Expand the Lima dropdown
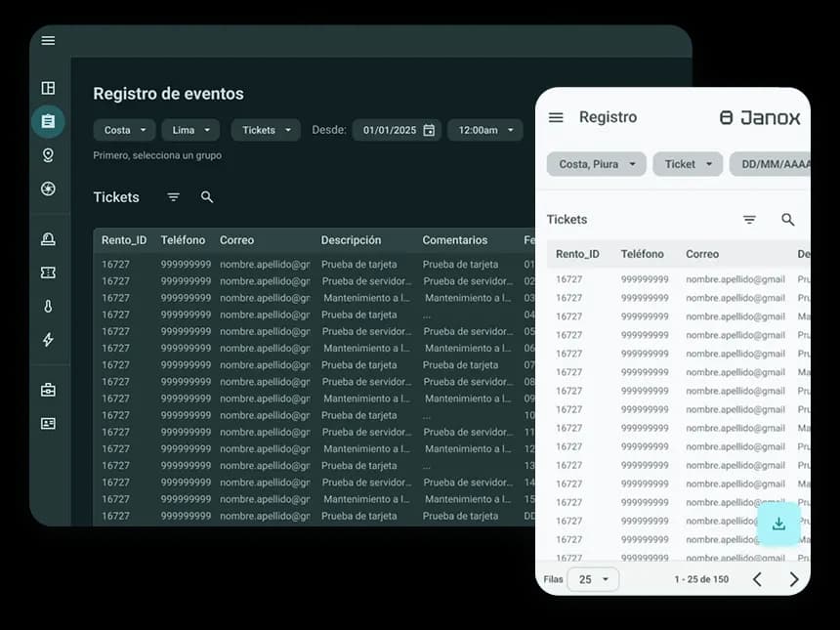This screenshot has width=840, height=630. [190, 130]
